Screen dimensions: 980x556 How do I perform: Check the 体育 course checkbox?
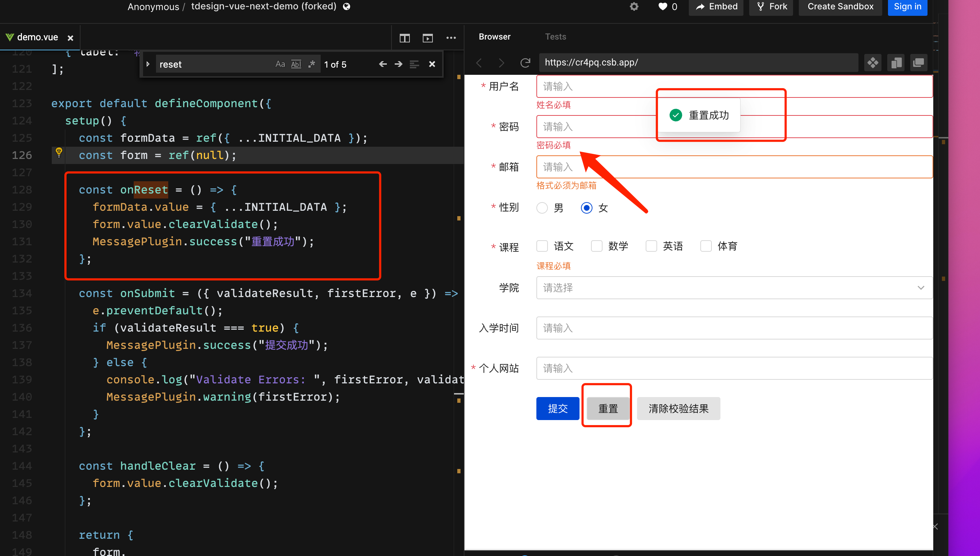[706, 246]
